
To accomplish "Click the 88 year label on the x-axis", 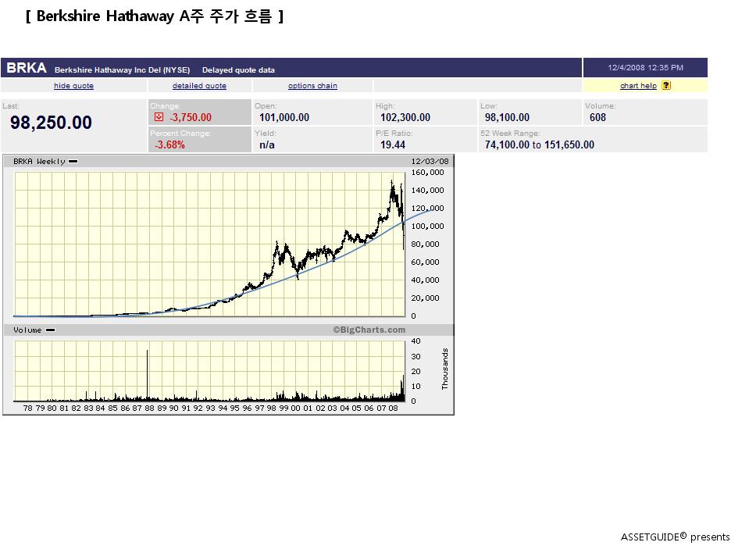I will (149, 408).
